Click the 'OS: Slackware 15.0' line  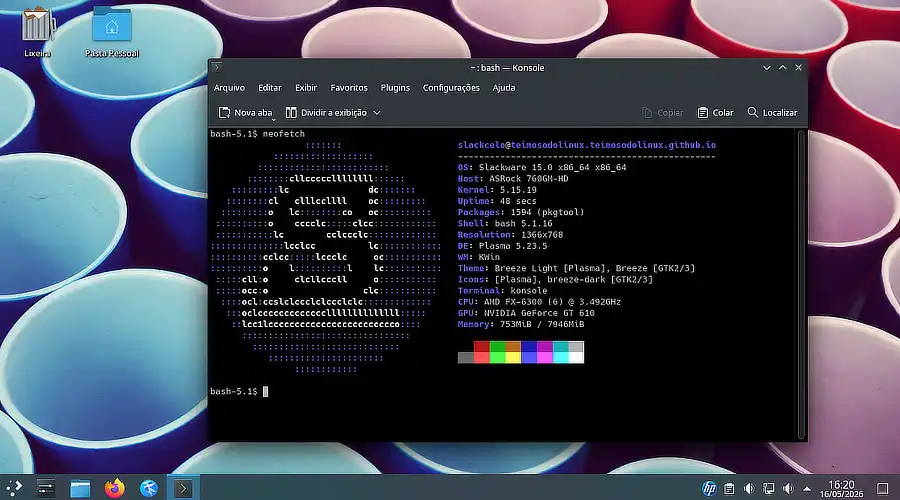542,168
